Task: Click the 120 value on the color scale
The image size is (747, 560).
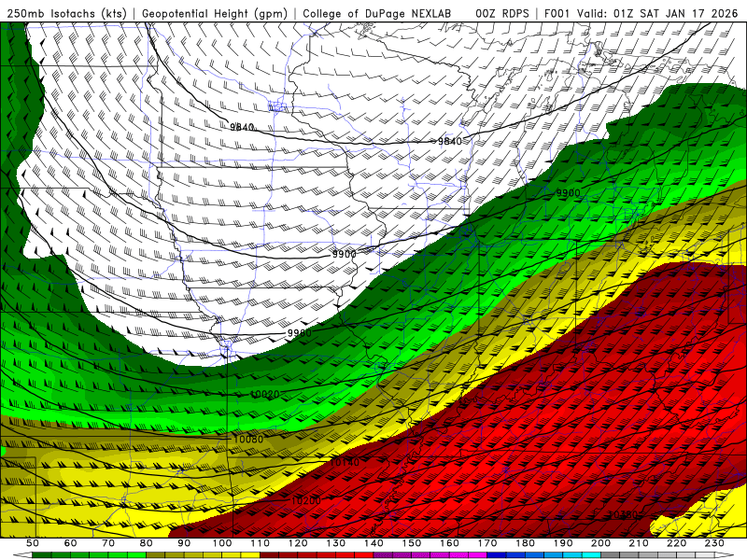Action: point(298,543)
